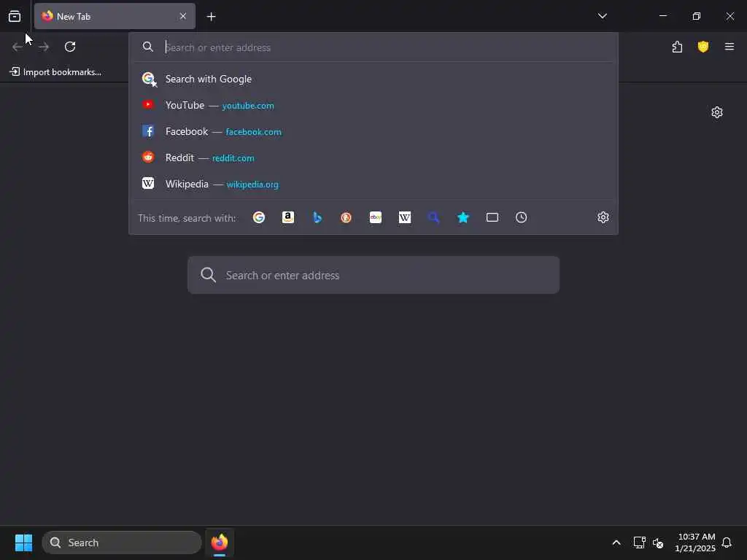Open the Windows Start menu
This screenshot has width=747, height=560.
click(x=23, y=542)
